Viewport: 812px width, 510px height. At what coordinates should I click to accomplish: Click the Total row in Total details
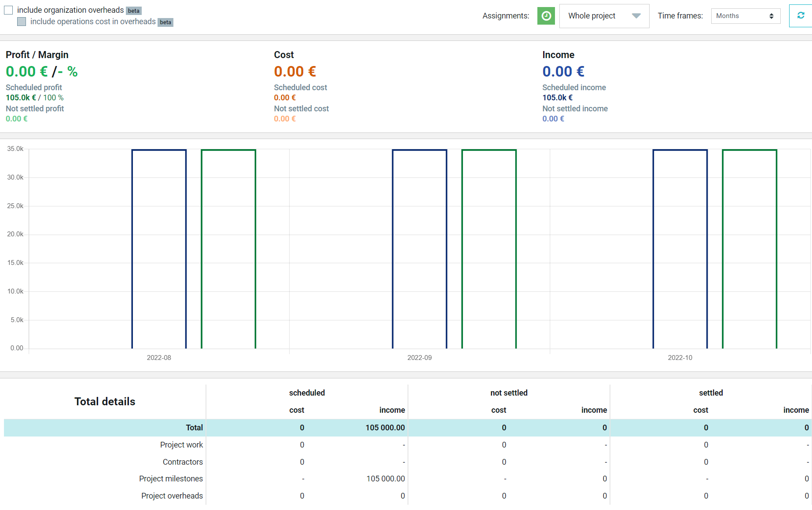click(408, 428)
